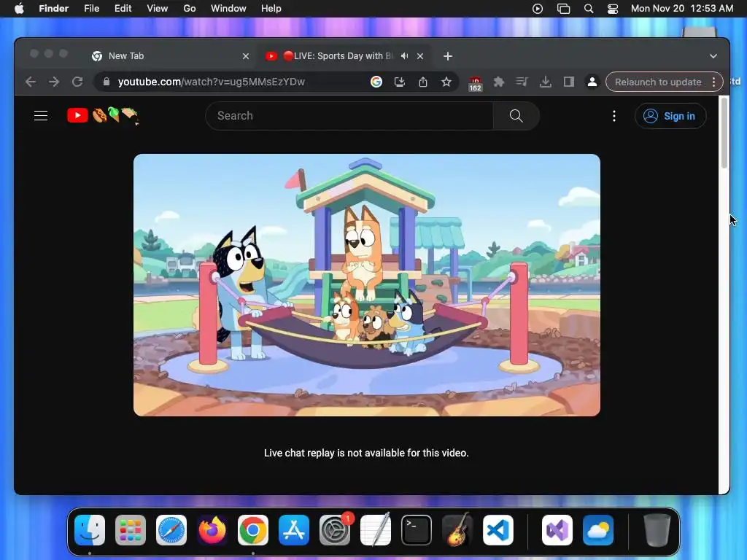This screenshot has width=747, height=560.
Task: Open the YouTube guide hamburger menu
Action: [41, 116]
